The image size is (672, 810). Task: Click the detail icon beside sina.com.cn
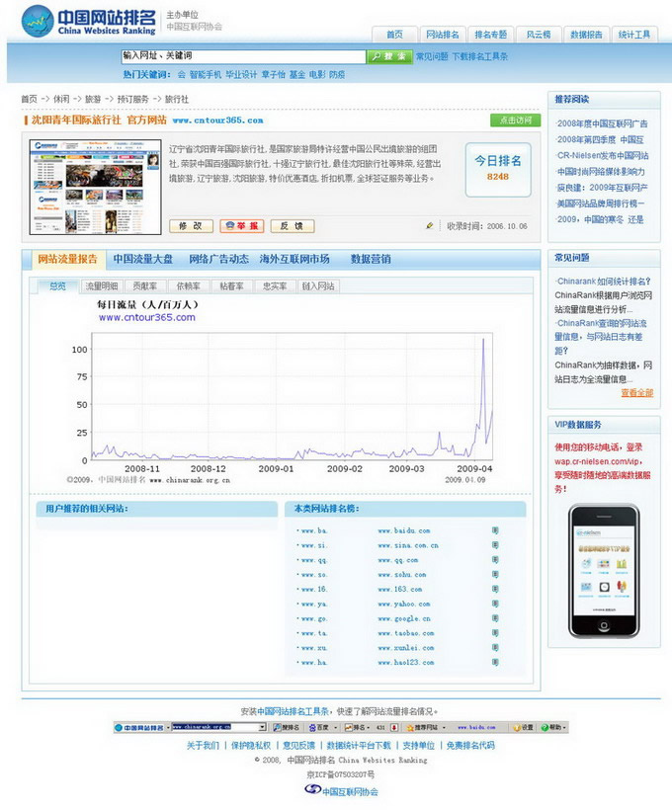coord(495,545)
